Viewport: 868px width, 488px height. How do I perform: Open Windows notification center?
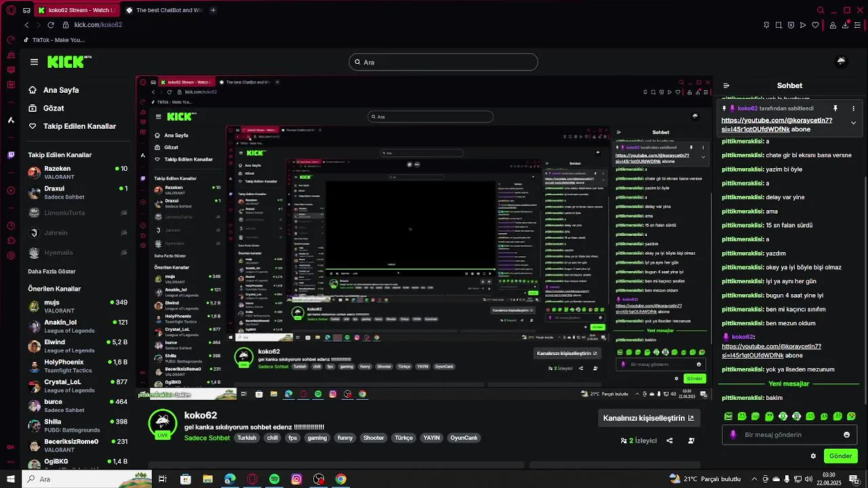tap(854, 479)
